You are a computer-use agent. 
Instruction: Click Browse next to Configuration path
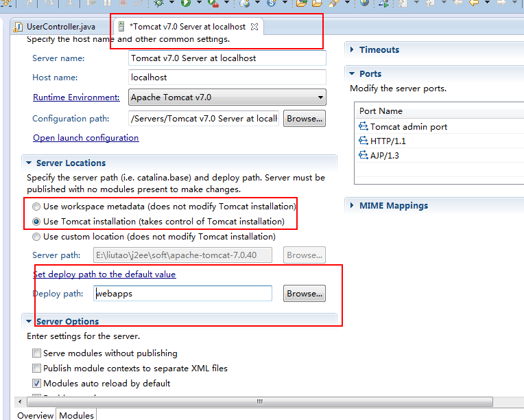pyautogui.click(x=305, y=118)
